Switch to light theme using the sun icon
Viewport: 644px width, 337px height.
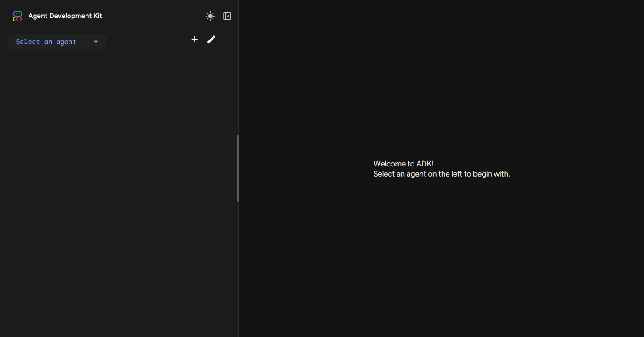[x=210, y=16]
